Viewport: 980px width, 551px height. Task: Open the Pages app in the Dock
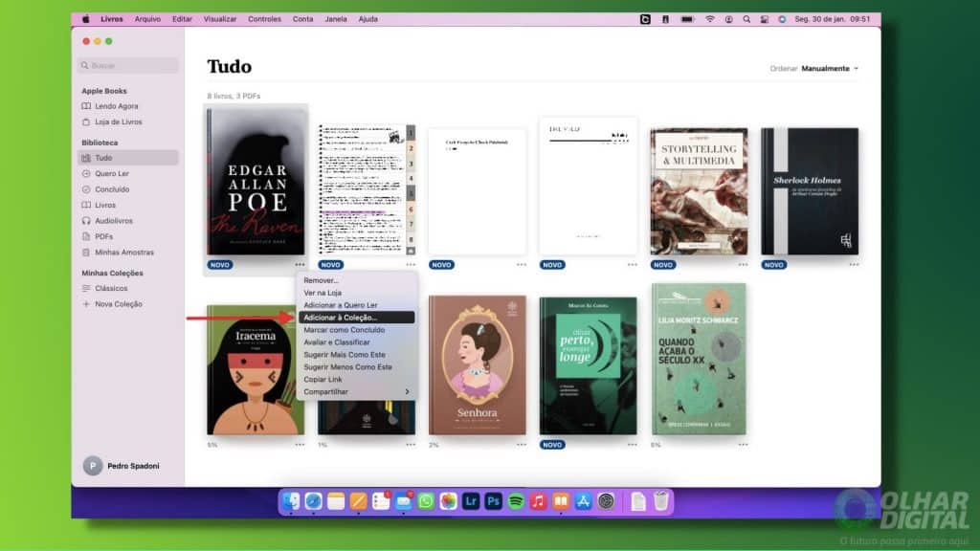(358, 501)
